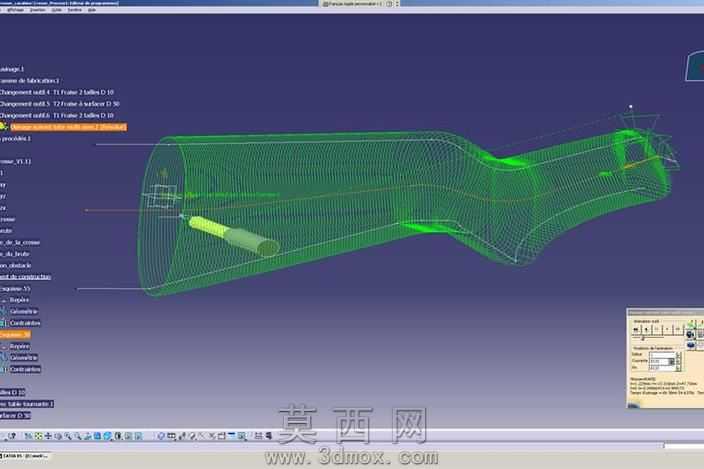Select Repère under Esquisse.55

point(19,300)
